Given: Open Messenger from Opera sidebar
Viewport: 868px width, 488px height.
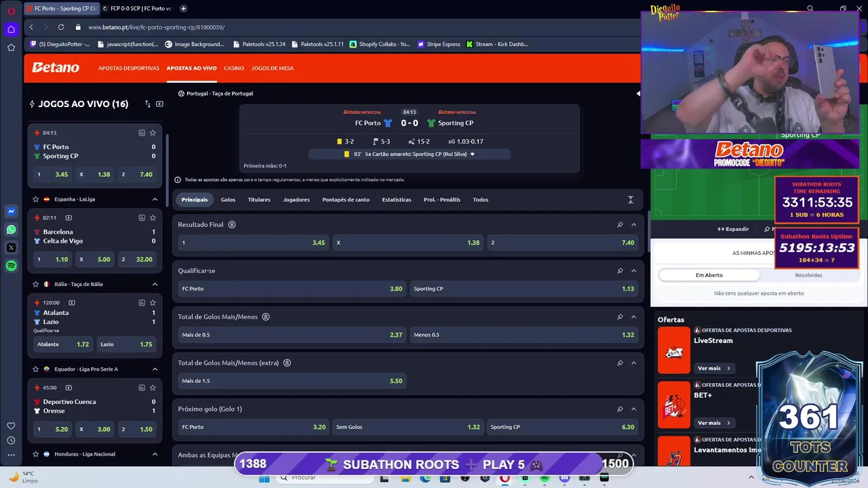Looking at the screenshot, I should pos(11,211).
